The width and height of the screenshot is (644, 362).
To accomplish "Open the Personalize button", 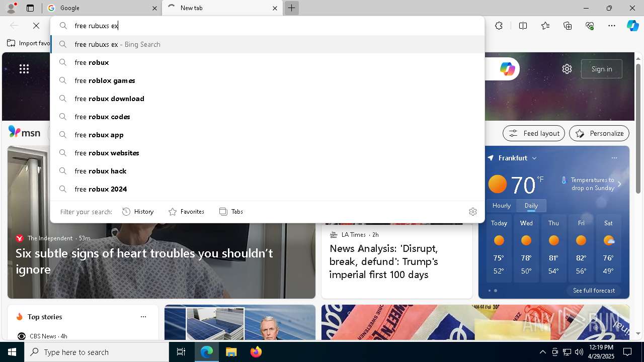I will 599,133.
